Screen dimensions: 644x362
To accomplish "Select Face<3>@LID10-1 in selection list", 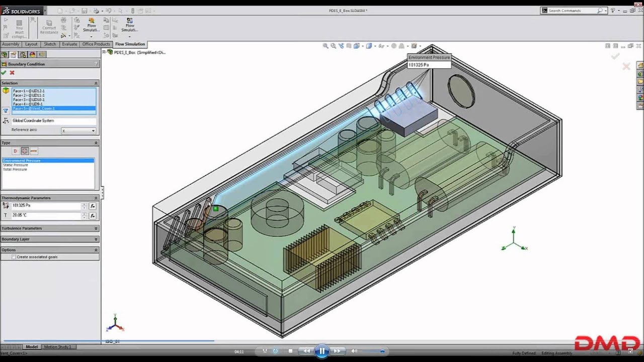I will (x=54, y=100).
